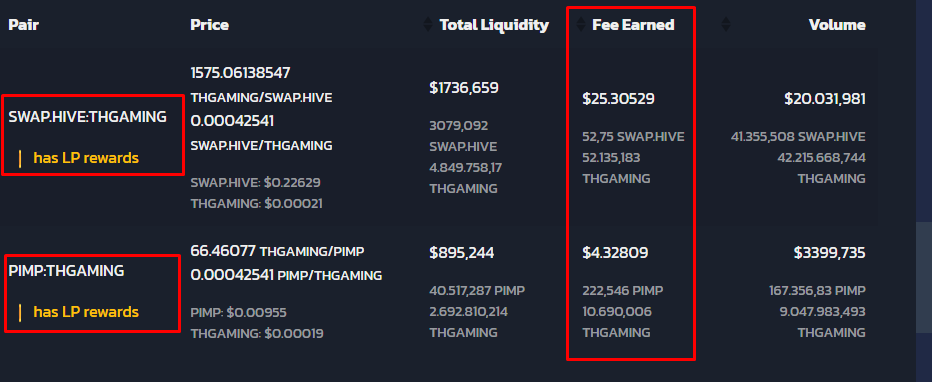Click the $20.031,981 volume value
Screen dimensions: 932x382
point(824,99)
